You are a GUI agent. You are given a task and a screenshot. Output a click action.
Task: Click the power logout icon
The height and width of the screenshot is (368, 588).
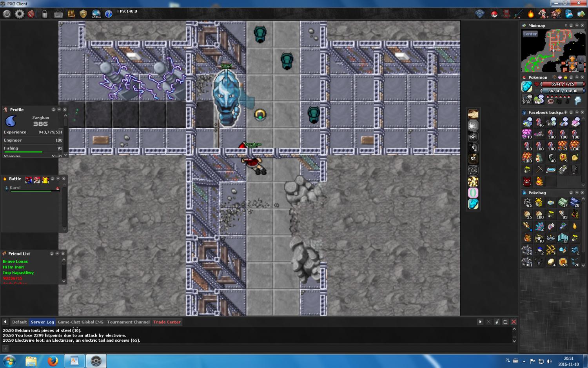7,14
